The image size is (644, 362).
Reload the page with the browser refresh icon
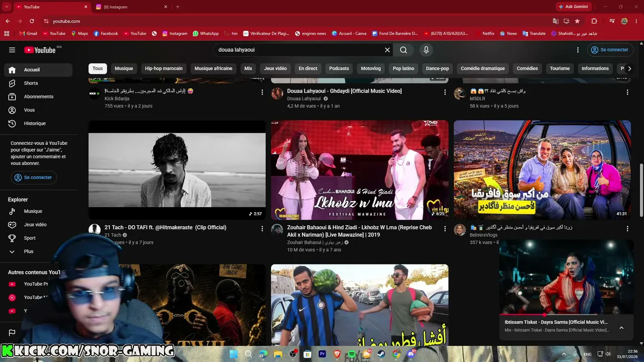32,21
